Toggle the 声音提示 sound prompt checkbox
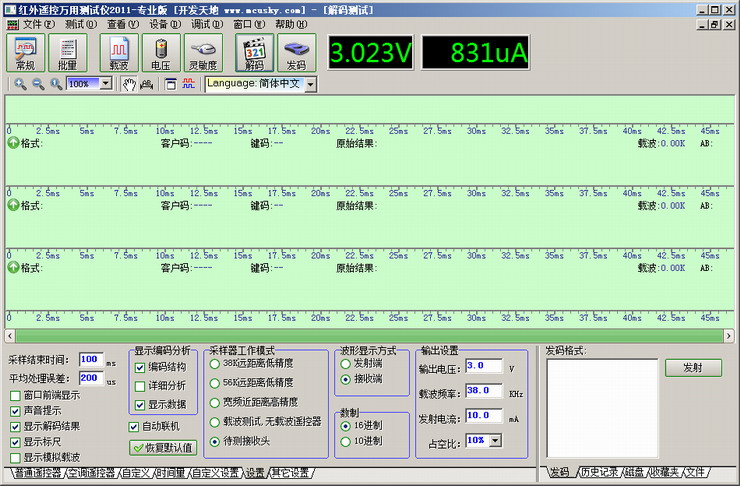Screen dimensions: 740x486 [15, 410]
